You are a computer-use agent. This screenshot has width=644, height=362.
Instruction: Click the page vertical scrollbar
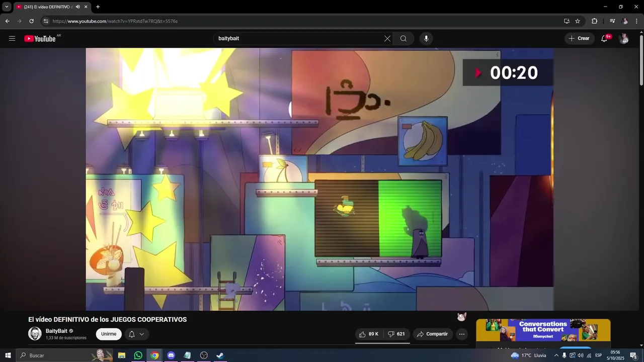point(641,60)
